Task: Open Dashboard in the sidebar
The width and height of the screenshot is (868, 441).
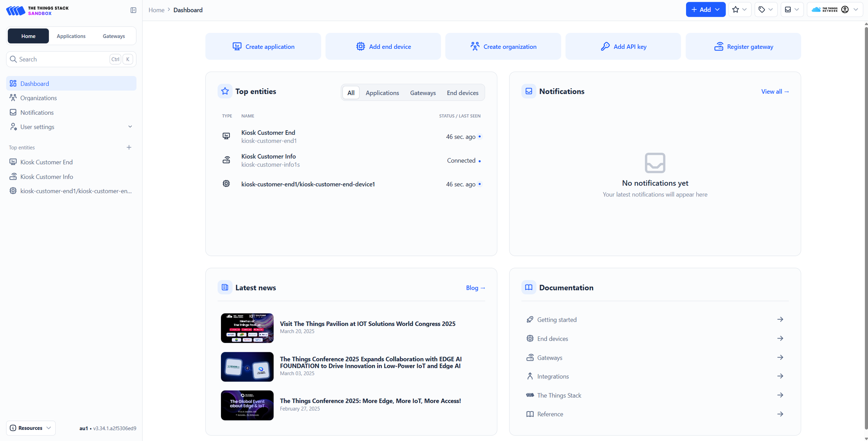Action: click(x=71, y=83)
